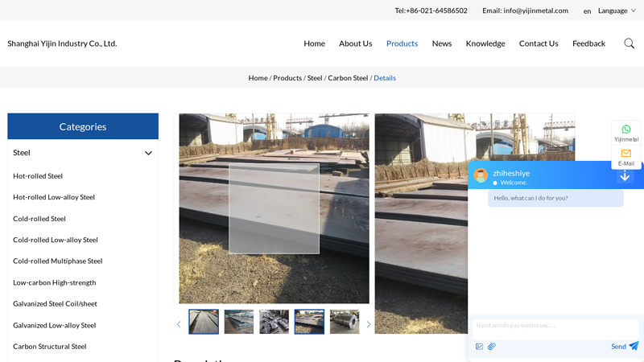Click breadcrumb Steel link
Image resolution: width=644 pixels, height=362 pixels.
point(315,78)
